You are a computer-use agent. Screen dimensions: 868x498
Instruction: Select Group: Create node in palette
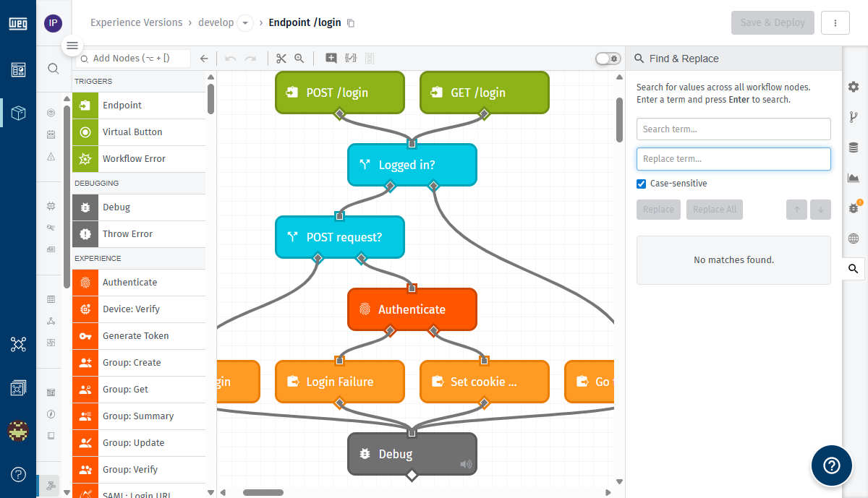tap(139, 363)
